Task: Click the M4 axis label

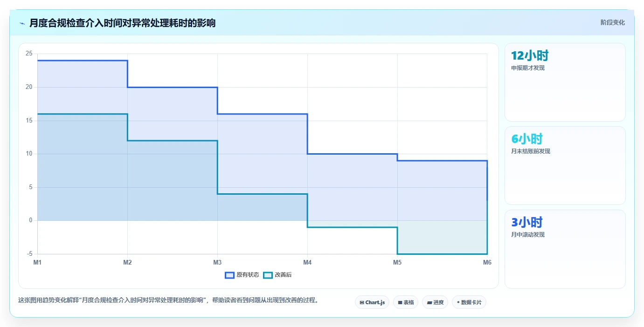Action: pos(307,263)
